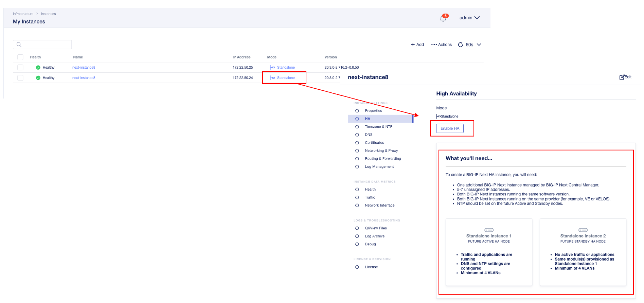This screenshot has width=644, height=303.
Task: Click the My Instances page title
Action: coord(29,22)
